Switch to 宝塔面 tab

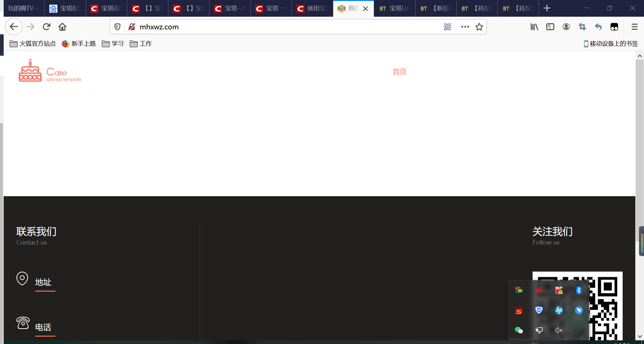pos(106,8)
